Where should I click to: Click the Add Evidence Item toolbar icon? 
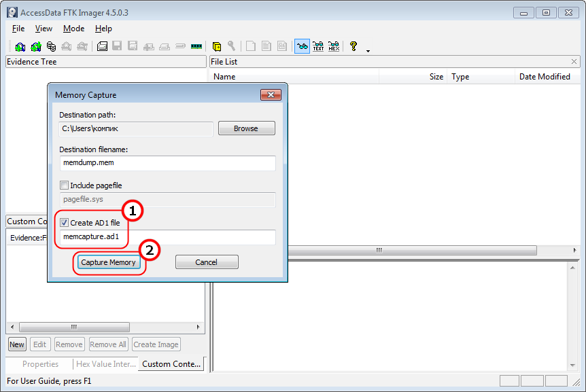coord(20,47)
